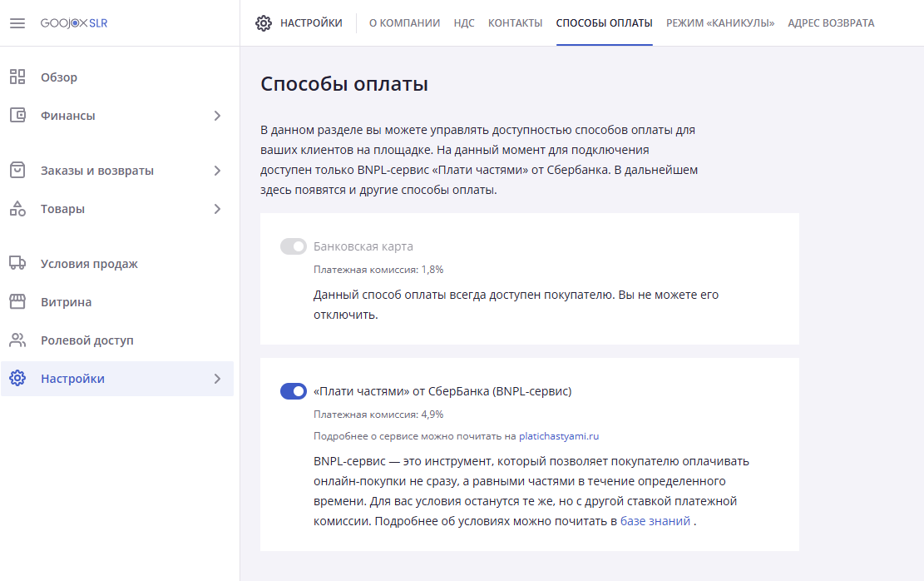Expand Заказы и возвраты chevron

click(x=217, y=171)
